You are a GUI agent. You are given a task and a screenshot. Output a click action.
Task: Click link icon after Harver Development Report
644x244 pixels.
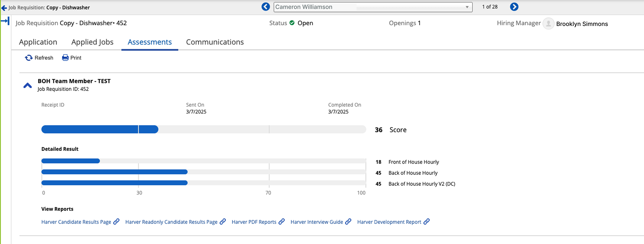426,222
